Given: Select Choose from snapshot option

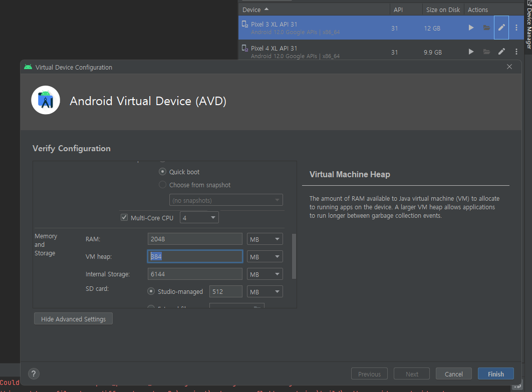Looking at the screenshot, I should 162,184.
